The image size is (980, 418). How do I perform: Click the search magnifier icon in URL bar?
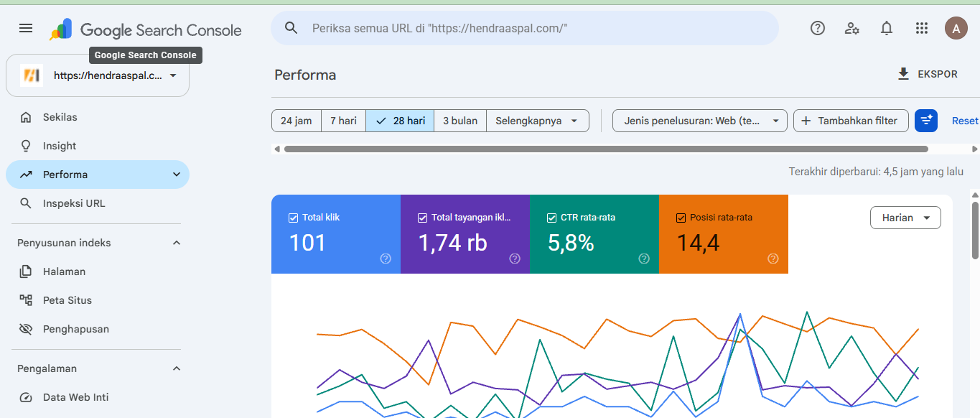pos(291,28)
